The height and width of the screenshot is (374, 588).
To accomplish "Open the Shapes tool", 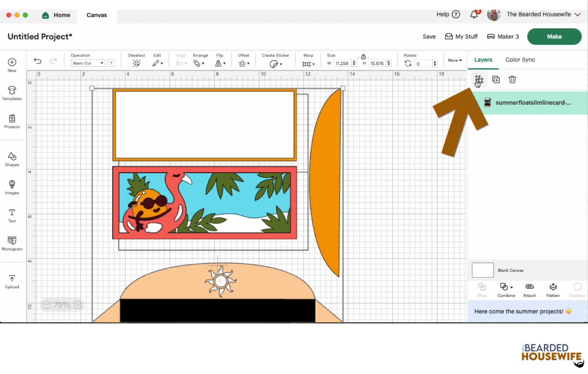I will (12, 159).
